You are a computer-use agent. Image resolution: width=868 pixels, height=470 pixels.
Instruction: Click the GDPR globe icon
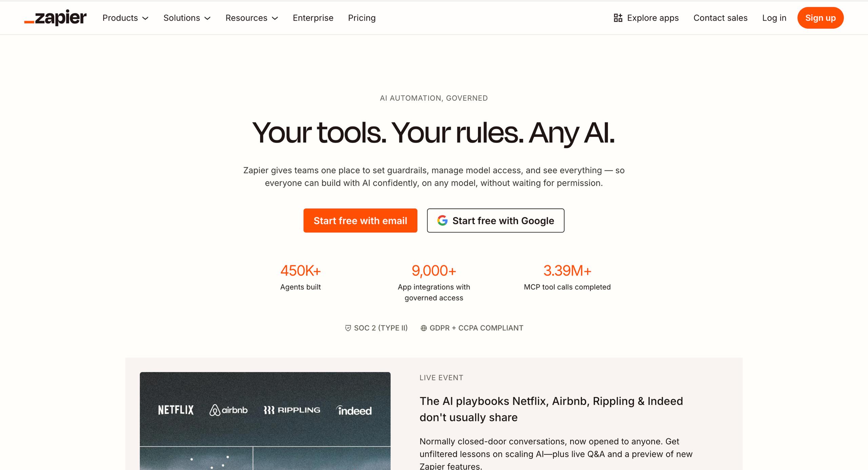tap(423, 328)
